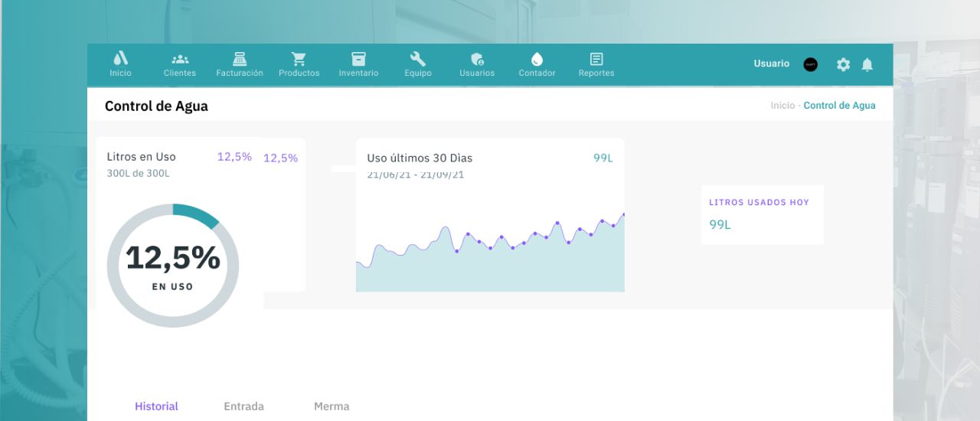Click the Litros Usados Hoy card
Screen dimensions: 980x421
pos(762,214)
